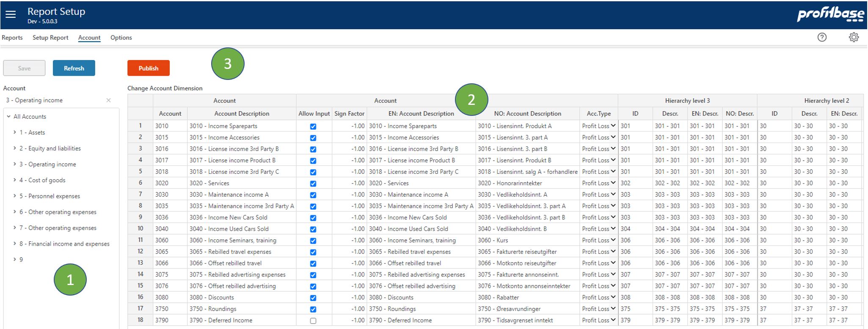
Task: Click Hierarchy level 3 ID cell for 3790
Action: [x=635, y=320]
